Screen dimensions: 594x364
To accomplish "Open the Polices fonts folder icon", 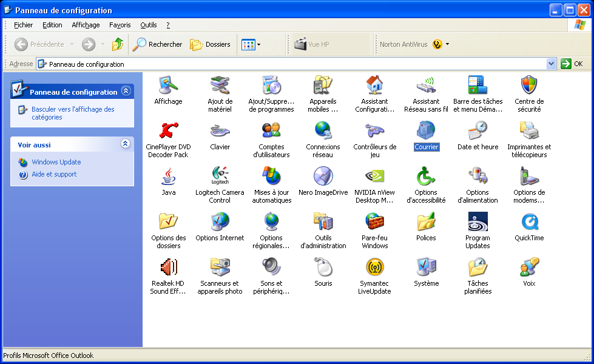I will tap(426, 222).
